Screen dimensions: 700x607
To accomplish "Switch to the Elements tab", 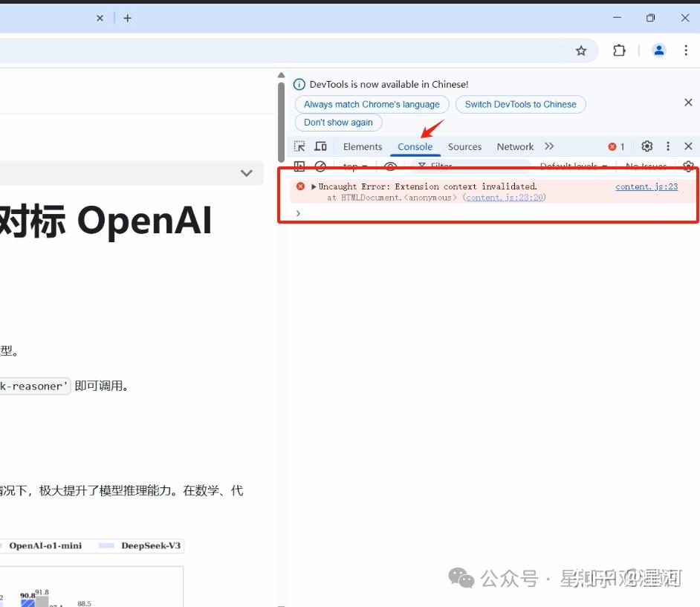I will click(363, 147).
